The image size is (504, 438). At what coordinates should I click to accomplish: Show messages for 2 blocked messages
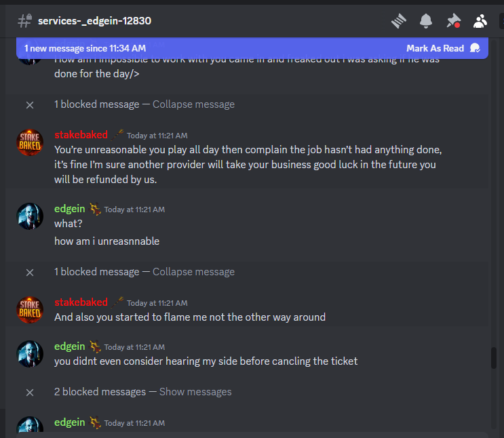point(195,392)
